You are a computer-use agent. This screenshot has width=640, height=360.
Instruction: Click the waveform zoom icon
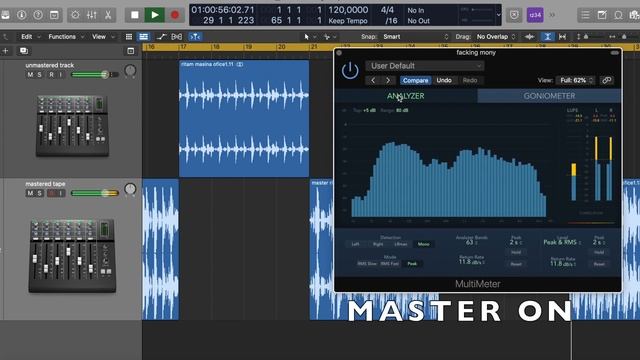(529, 37)
